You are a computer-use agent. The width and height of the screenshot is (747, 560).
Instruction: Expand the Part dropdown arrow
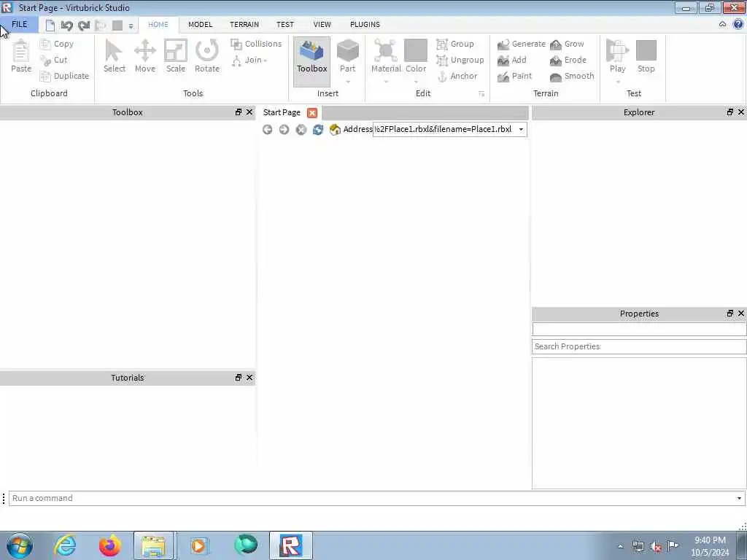[348, 82]
